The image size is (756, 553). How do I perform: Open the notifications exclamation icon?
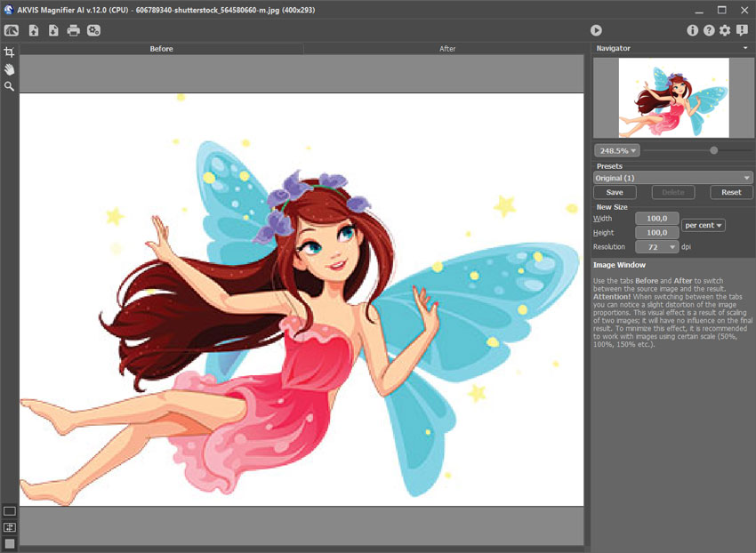[x=742, y=30]
